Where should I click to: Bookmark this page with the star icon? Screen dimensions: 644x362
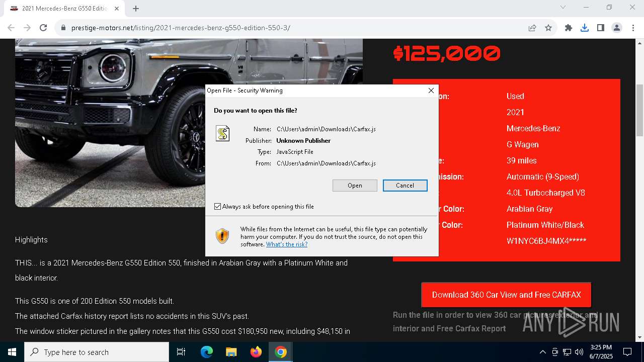pos(548,28)
